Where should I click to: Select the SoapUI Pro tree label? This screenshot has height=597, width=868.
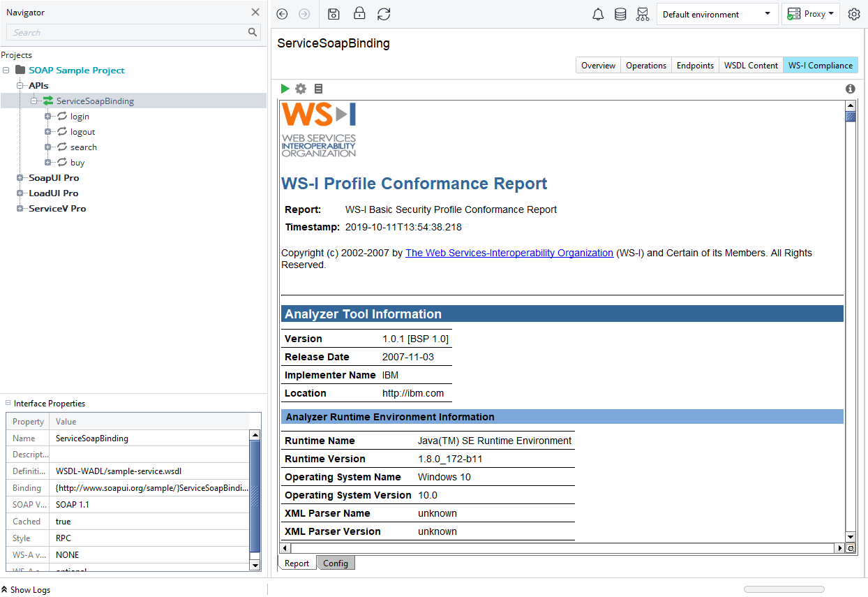click(54, 177)
